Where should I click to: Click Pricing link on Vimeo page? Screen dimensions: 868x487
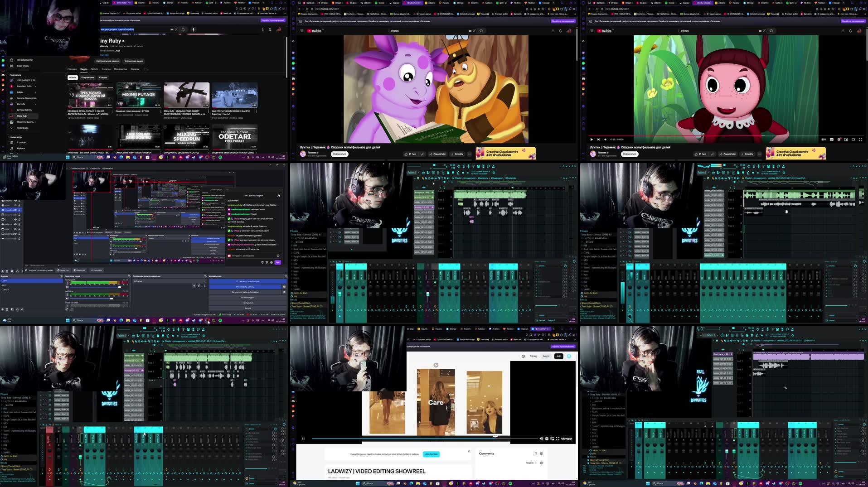click(533, 356)
